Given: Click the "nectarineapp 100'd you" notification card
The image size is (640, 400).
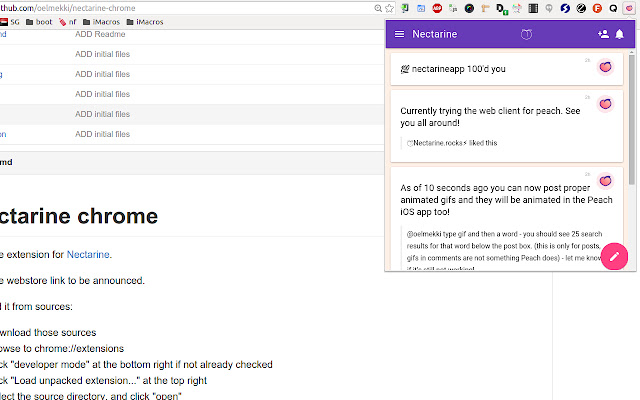Looking at the screenshot, I should (x=507, y=69).
